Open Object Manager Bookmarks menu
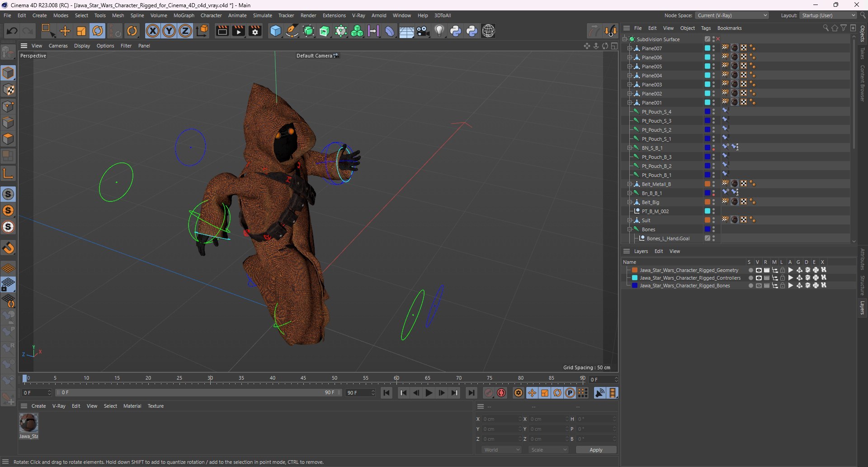868x467 pixels. (729, 28)
